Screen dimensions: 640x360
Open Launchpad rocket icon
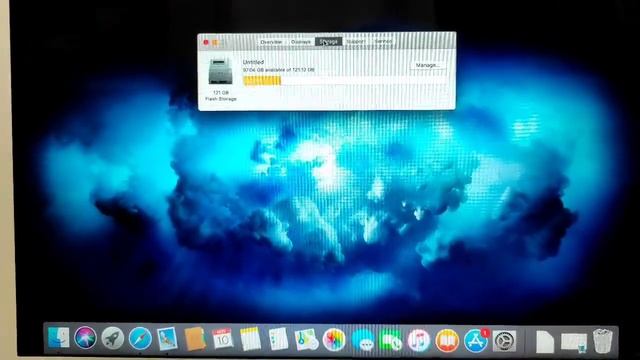pos(113,338)
